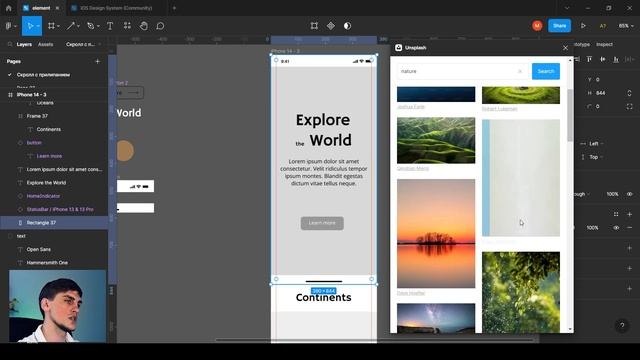Click the align top icon
The height and width of the screenshot is (360, 640).
tap(589, 59)
